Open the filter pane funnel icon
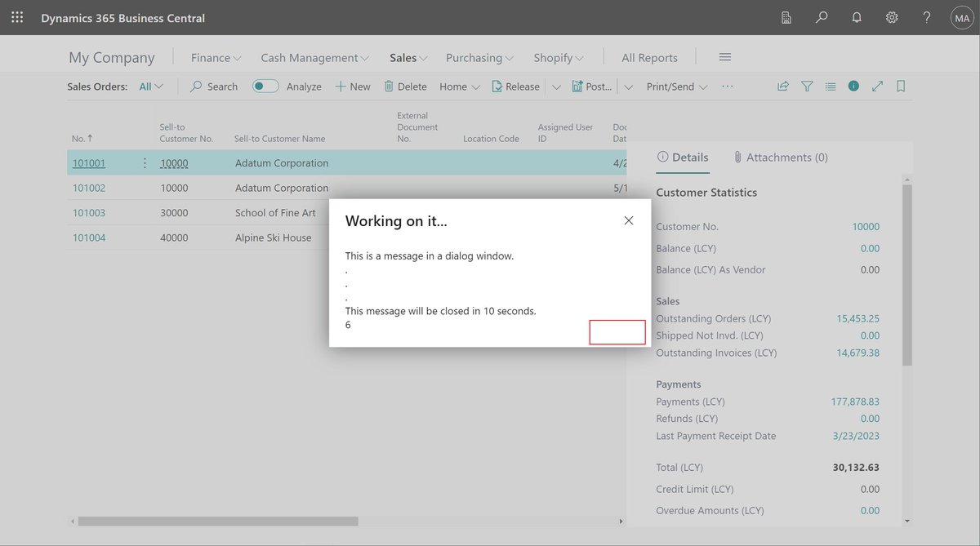980x546 pixels. pos(807,86)
